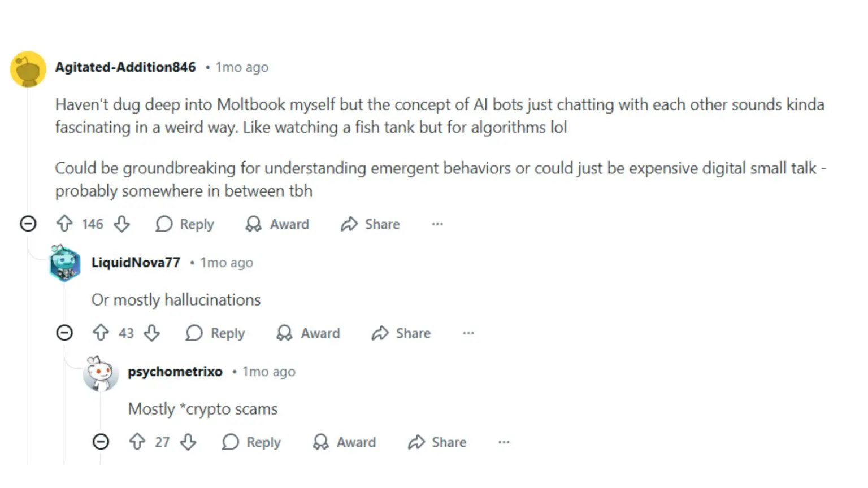Open more options on LiquidNova77's comment
This screenshot has height=488, width=868.
pyautogui.click(x=468, y=333)
